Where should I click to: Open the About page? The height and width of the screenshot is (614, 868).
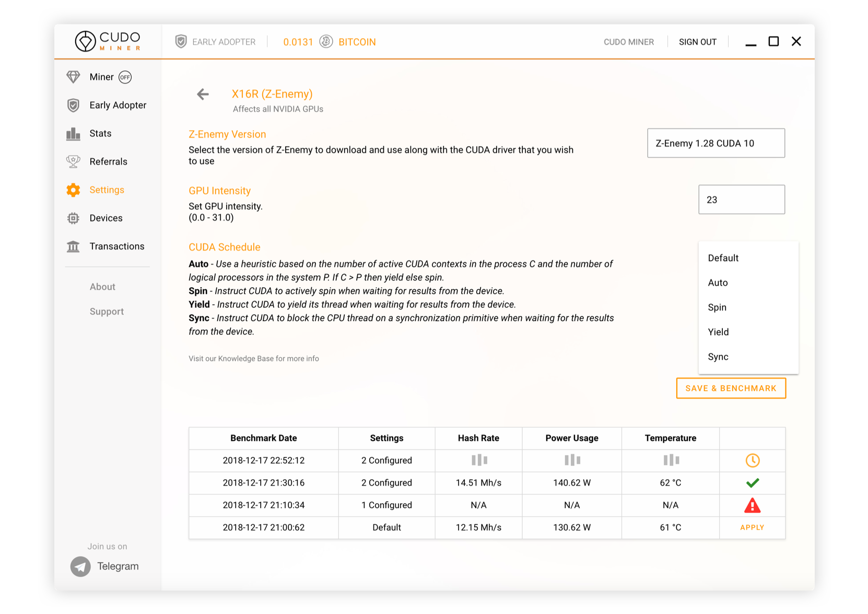pos(102,287)
